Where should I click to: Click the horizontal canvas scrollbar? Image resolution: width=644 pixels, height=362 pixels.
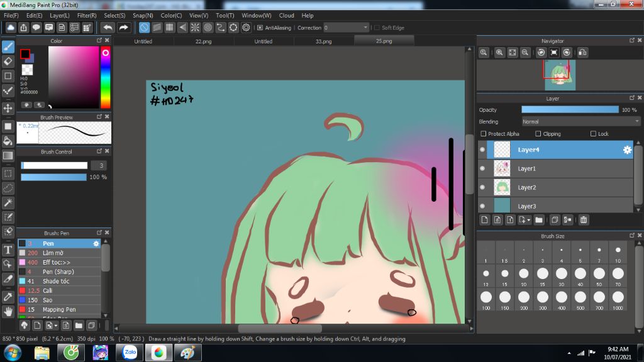(280, 328)
